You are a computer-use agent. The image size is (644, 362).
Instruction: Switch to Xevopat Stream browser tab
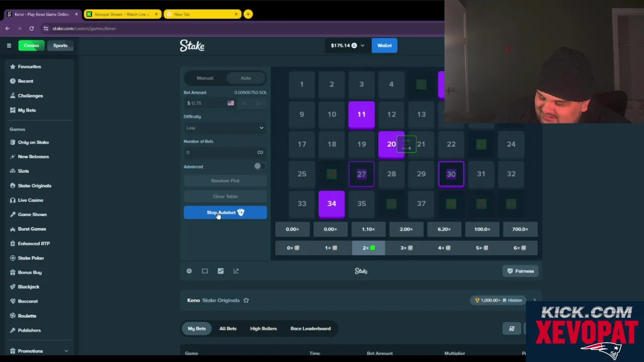point(122,14)
